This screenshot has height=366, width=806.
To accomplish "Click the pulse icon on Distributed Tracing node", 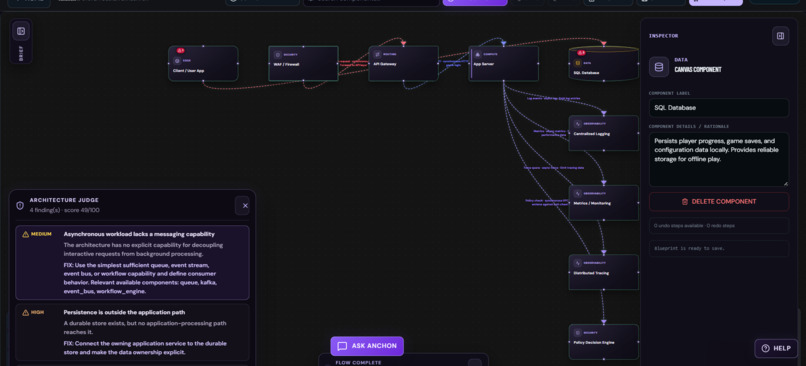I will (578, 263).
